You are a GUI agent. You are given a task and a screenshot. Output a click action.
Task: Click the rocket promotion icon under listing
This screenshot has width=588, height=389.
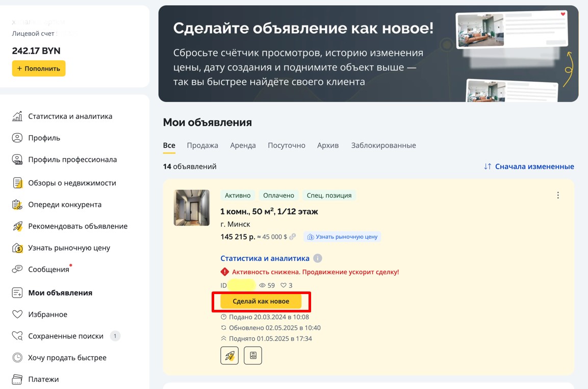coord(229,355)
